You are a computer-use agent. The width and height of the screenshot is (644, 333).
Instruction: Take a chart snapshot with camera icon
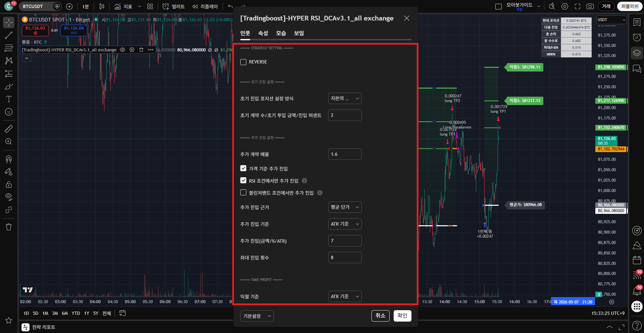pos(590,6)
